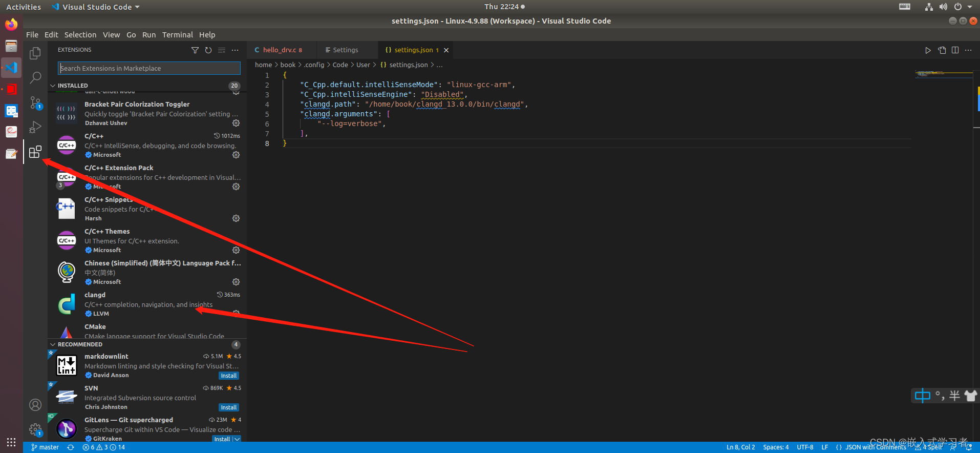The width and height of the screenshot is (980, 453).
Task: Open the Run menu
Action: tap(149, 35)
